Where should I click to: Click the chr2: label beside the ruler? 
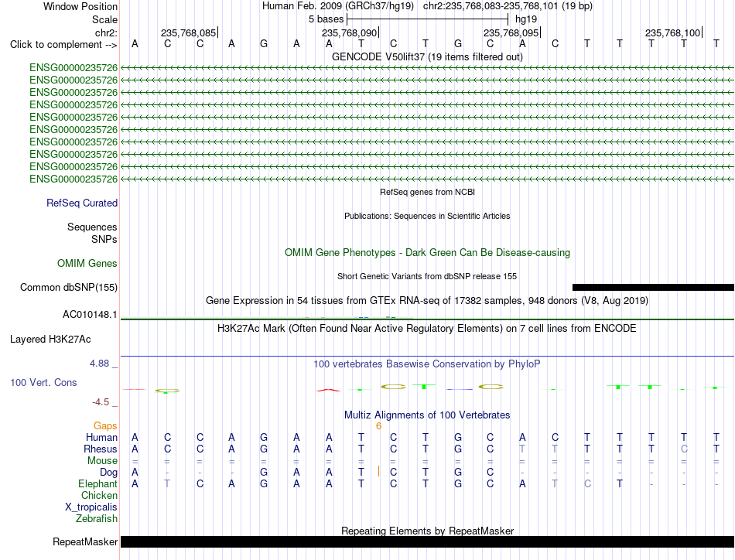click(x=106, y=32)
